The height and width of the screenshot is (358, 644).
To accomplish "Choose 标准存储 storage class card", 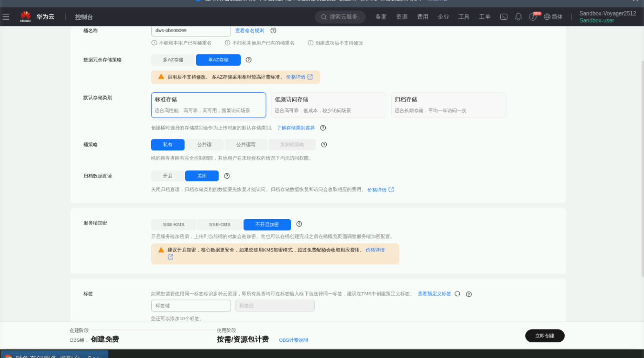I will tap(209, 105).
